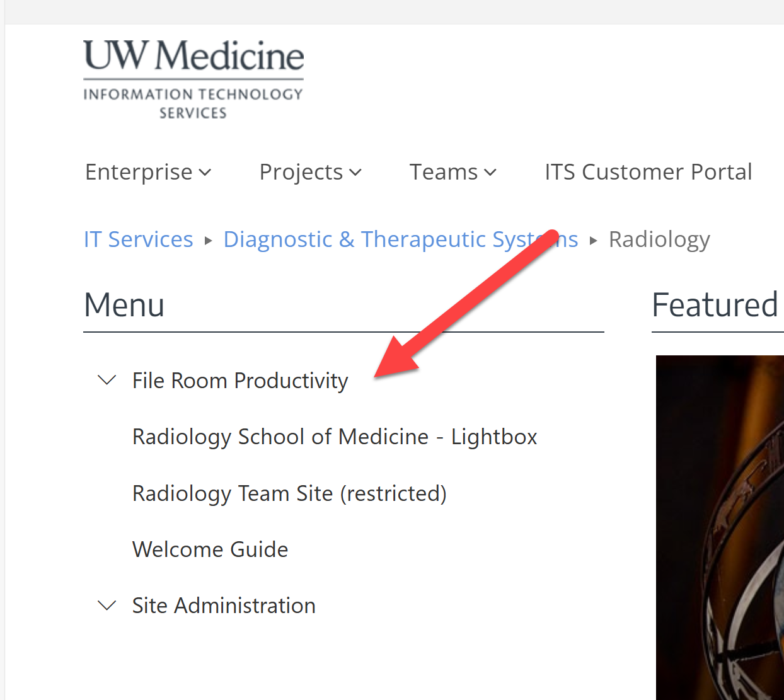Image resolution: width=784 pixels, height=700 pixels.
Task: Open Radiology School of Medicine - Lightbox
Action: (335, 437)
